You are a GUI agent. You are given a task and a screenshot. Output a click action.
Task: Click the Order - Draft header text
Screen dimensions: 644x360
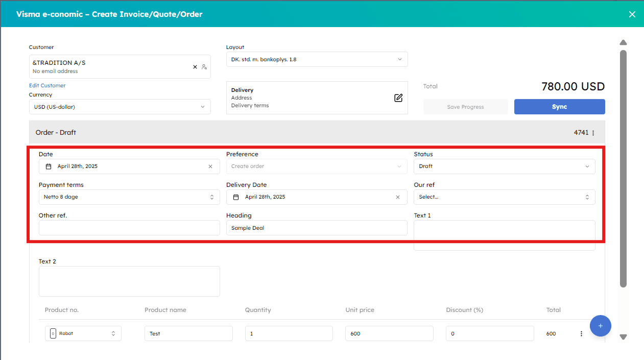(56, 132)
